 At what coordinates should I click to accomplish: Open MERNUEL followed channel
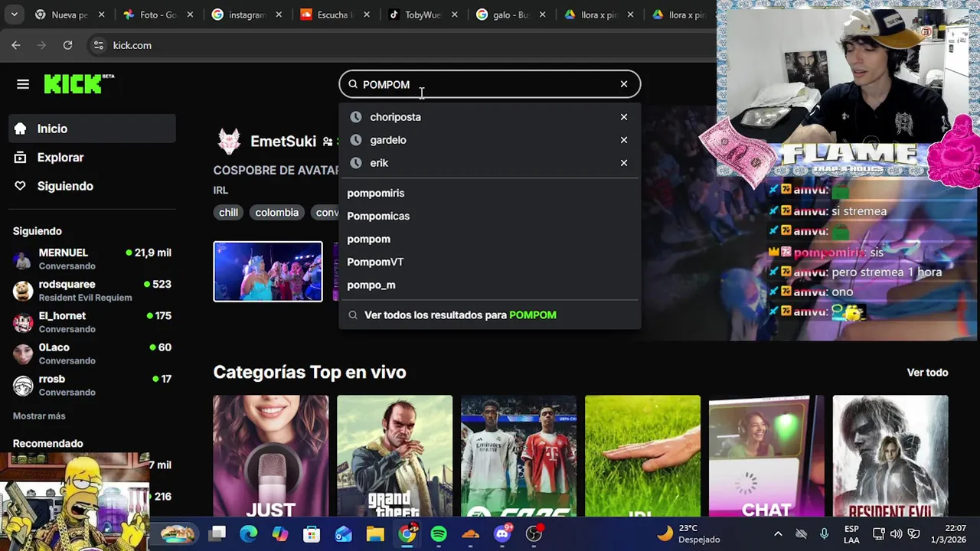[x=92, y=259]
